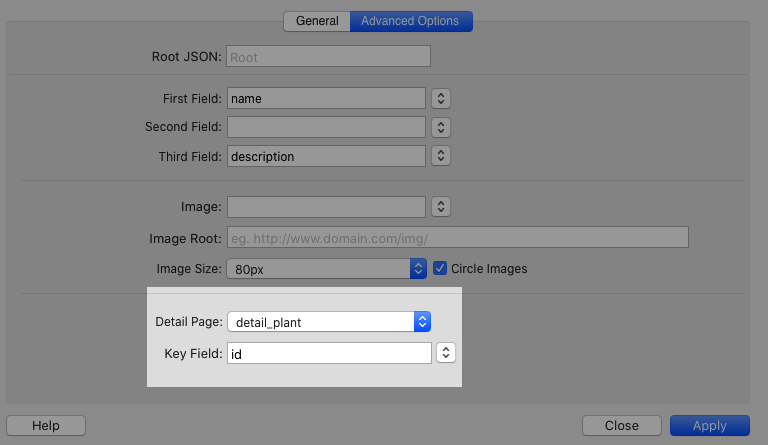Switch to the General tab

[317, 21]
